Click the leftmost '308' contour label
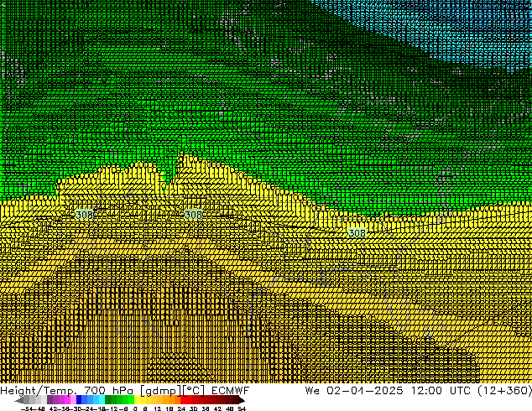Screen dimensions: 532x411 84,215
